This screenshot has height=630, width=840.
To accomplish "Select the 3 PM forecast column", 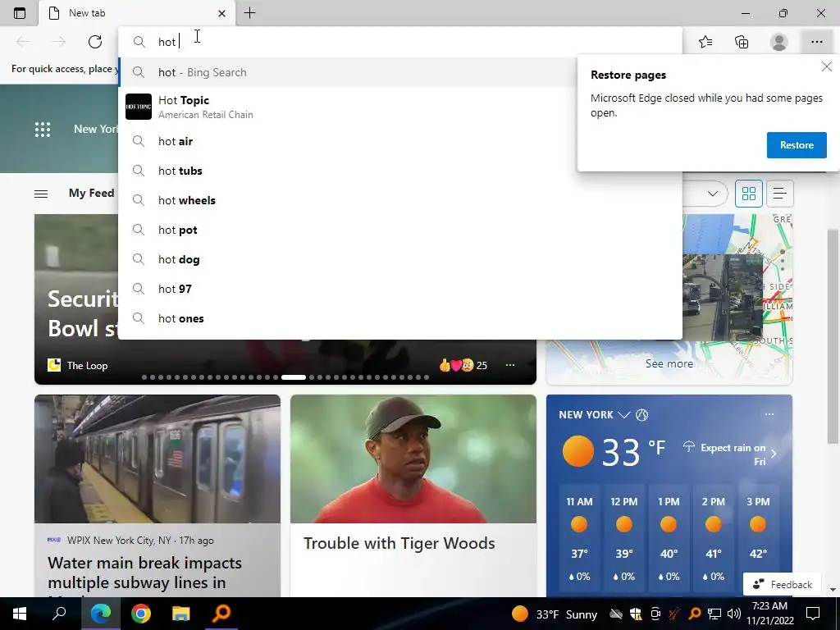I will pyautogui.click(x=758, y=540).
